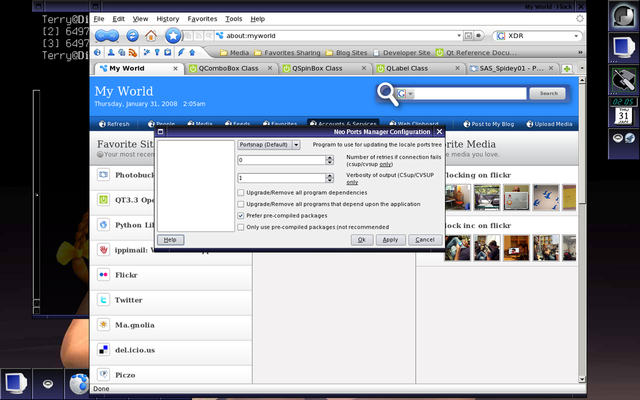Click the large magnifying glass in My World header
This screenshot has height=400, width=640.
387,94
